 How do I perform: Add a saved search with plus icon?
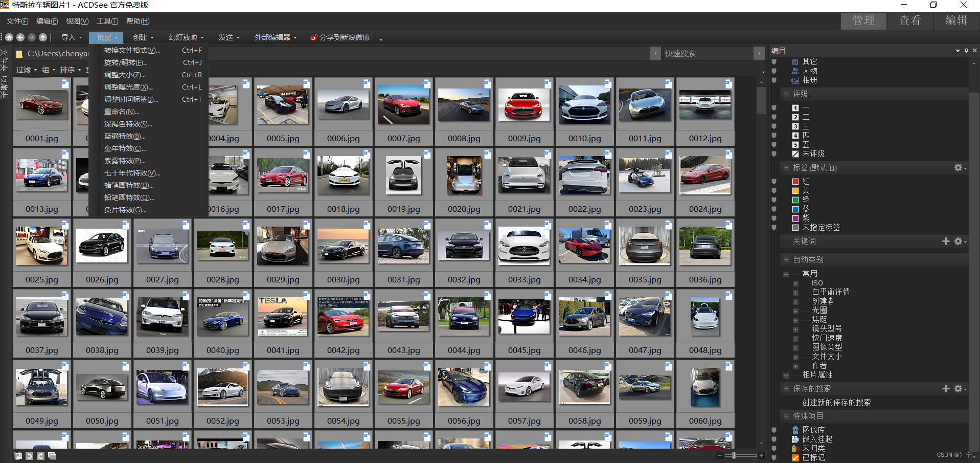click(x=946, y=389)
